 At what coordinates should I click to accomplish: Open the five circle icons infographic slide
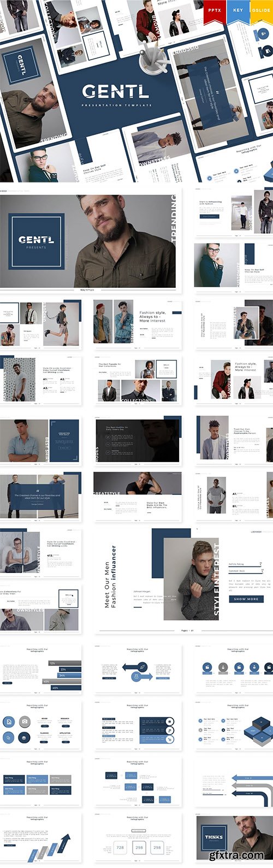[x=235, y=670]
